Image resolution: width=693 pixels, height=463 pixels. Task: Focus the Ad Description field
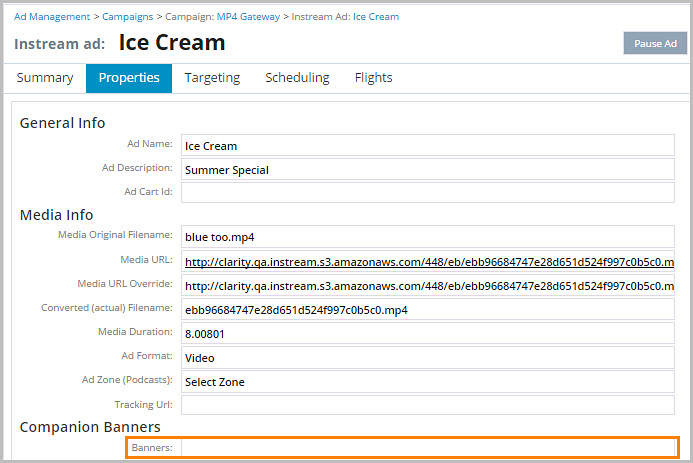coord(428,170)
